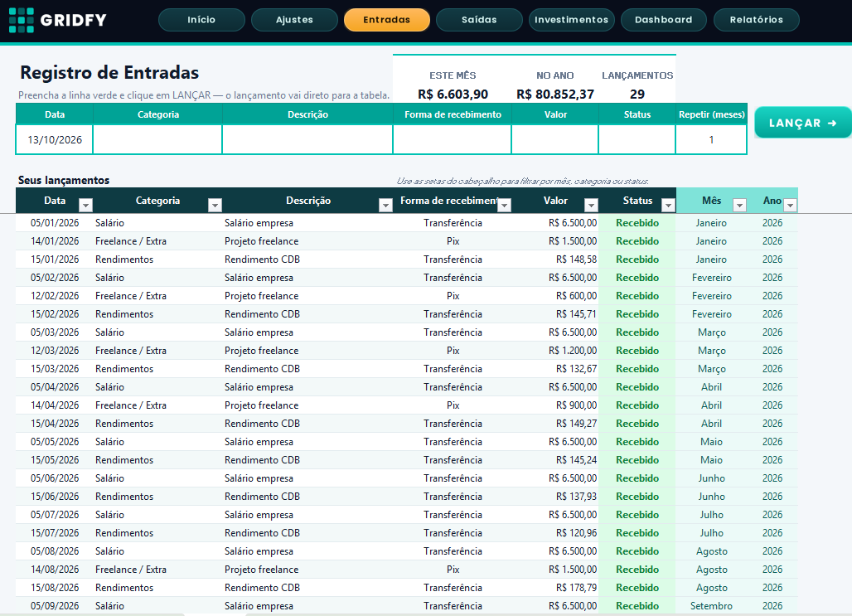Open the Descrição column filter dropdown

tap(385, 205)
